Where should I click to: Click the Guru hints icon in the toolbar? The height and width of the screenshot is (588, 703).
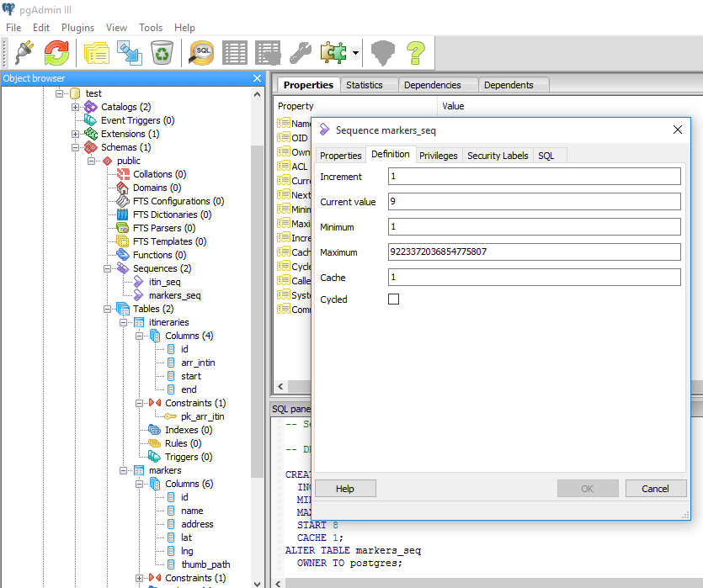click(383, 52)
